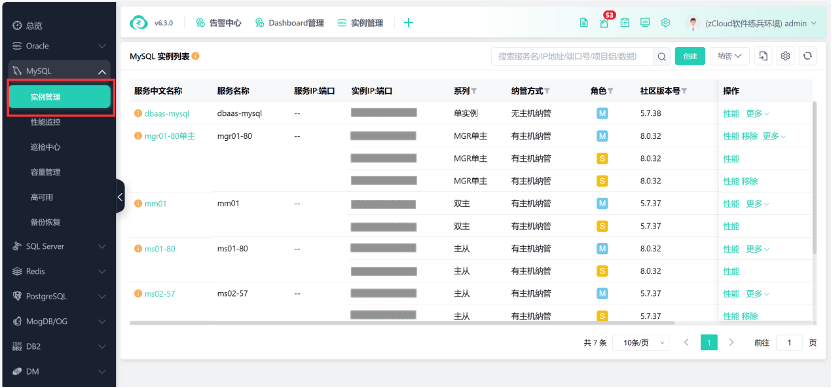
Task: Open the 纳管 dropdown button
Action: click(730, 56)
